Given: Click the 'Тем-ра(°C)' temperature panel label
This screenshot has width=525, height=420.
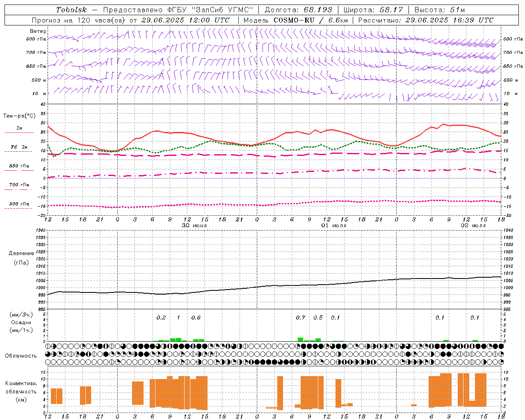Looking at the screenshot, I should (19, 116).
